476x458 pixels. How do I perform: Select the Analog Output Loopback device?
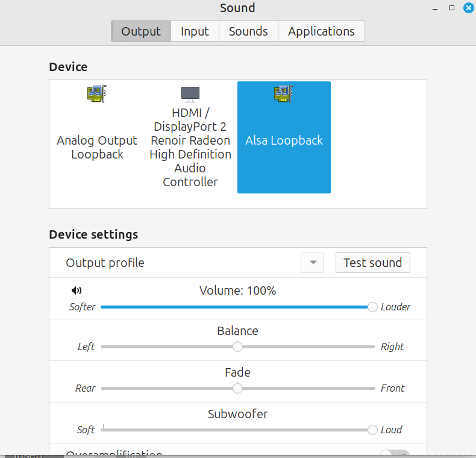click(x=97, y=137)
